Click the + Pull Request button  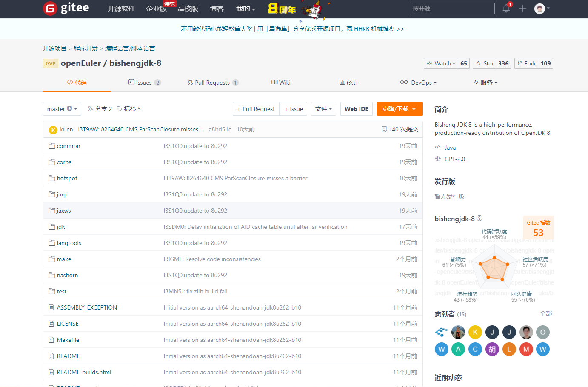(x=256, y=109)
